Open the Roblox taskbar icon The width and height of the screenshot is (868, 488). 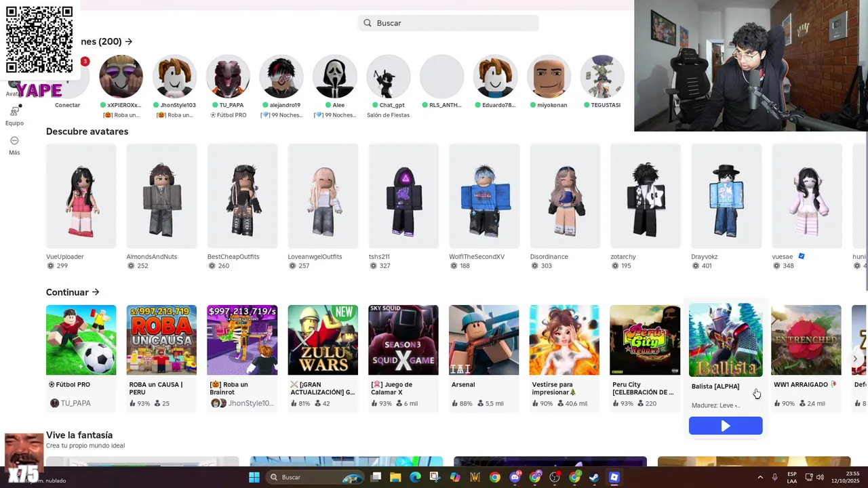coord(614,477)
